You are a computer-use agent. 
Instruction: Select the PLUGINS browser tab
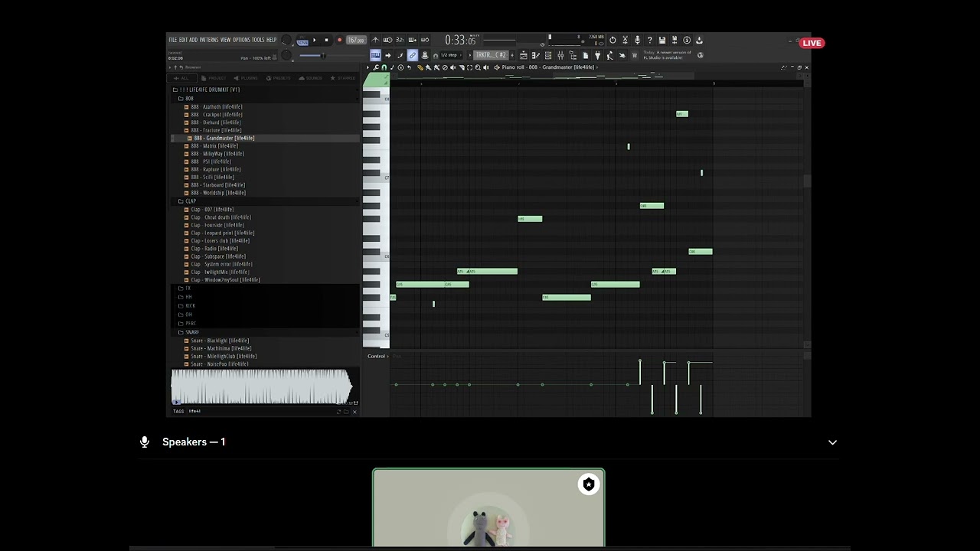tap(247, 78)
